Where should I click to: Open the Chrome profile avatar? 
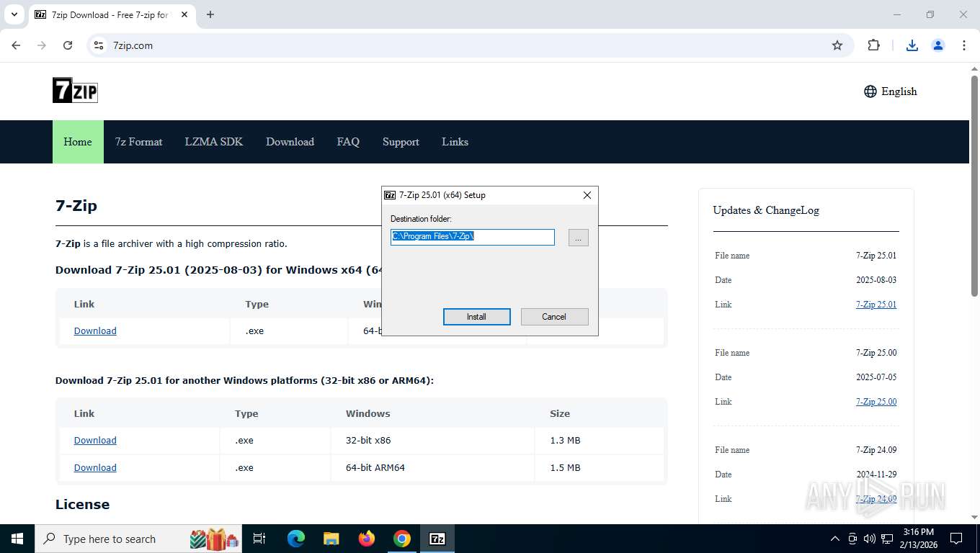[x=938, y=45]
